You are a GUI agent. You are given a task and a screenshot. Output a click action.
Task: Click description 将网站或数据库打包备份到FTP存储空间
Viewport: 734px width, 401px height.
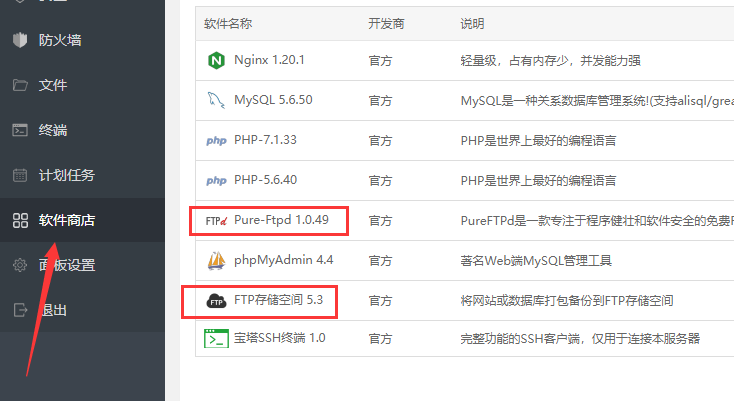pos(567,300)
